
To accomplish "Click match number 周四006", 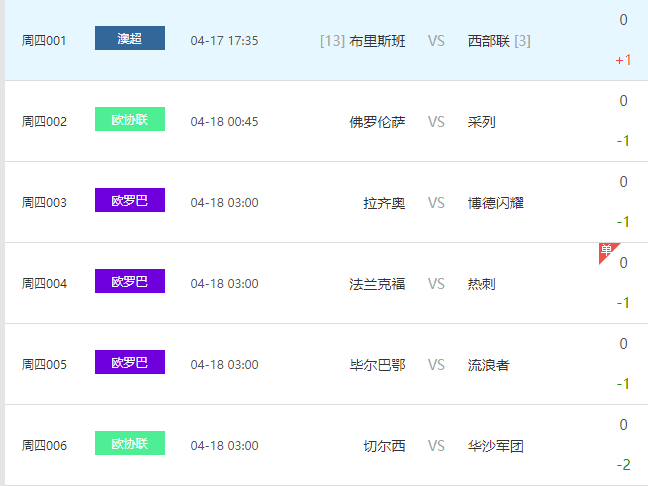I will 44,446.
